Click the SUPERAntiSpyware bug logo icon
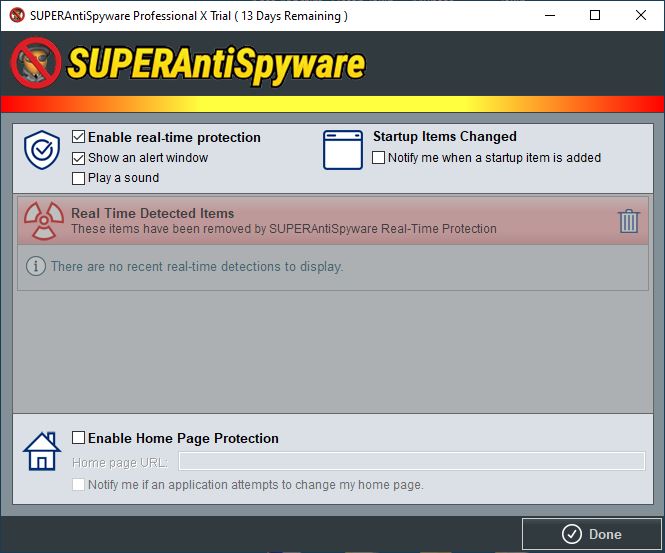665x553 pixels. 36,63
